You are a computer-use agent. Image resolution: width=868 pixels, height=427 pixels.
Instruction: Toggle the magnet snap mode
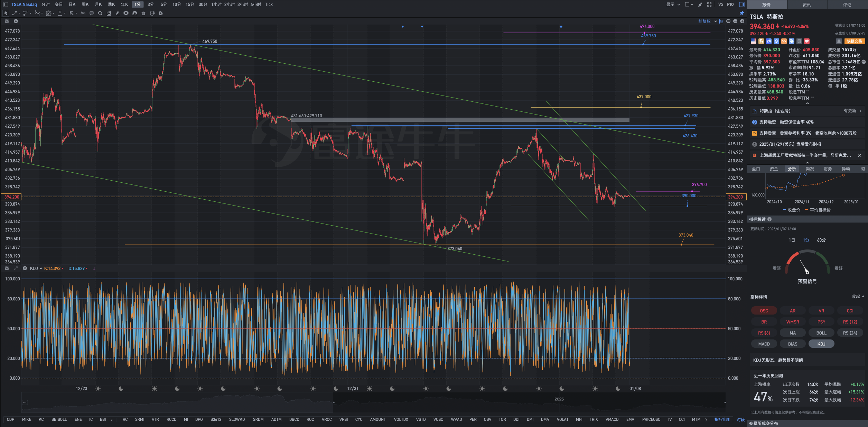(135, 13)
